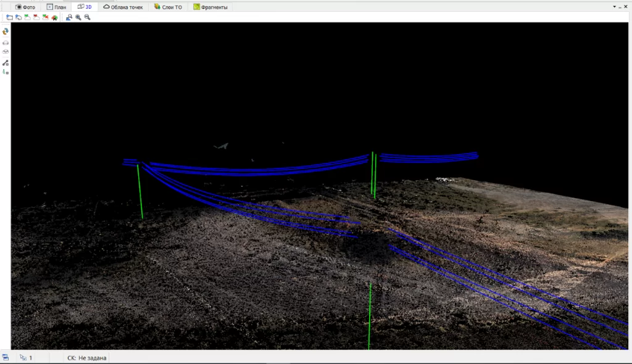
Task: Click the colored cloud delete icon
Action: pyautogui.click(x=54, y=17)
